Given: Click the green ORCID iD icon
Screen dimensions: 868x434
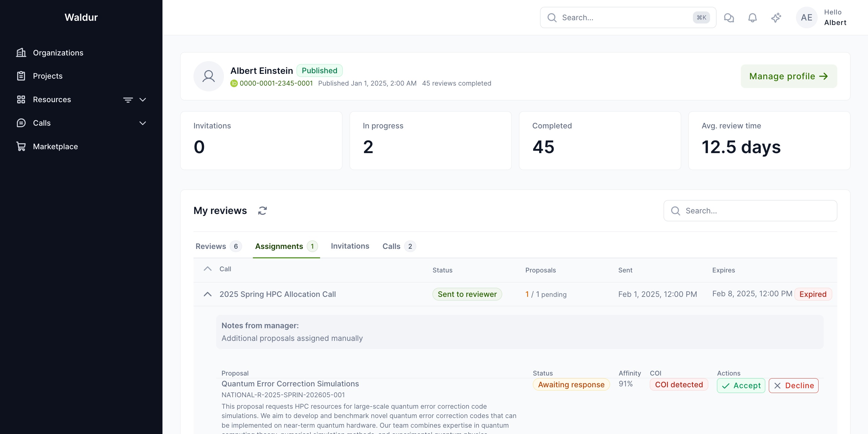Looking at the screenshot, I should (x=234, y=83).
